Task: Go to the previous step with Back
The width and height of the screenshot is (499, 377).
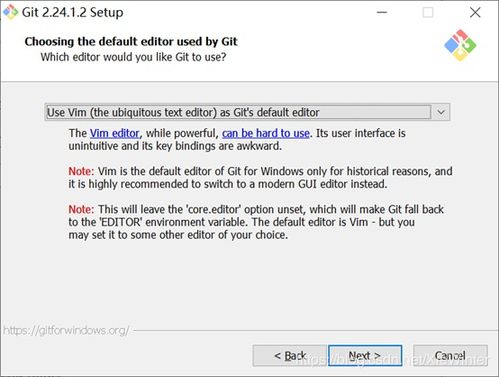Action: [x=289, y=356]
